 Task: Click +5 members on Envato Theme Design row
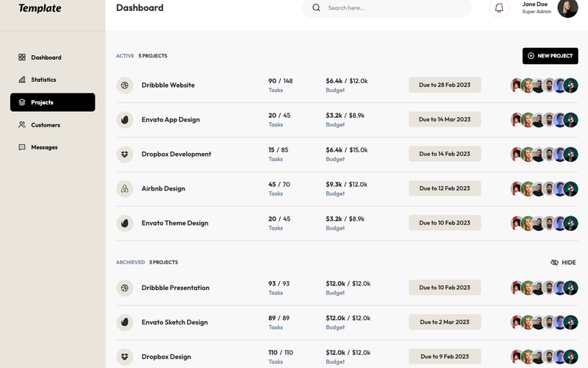(571, 224)
